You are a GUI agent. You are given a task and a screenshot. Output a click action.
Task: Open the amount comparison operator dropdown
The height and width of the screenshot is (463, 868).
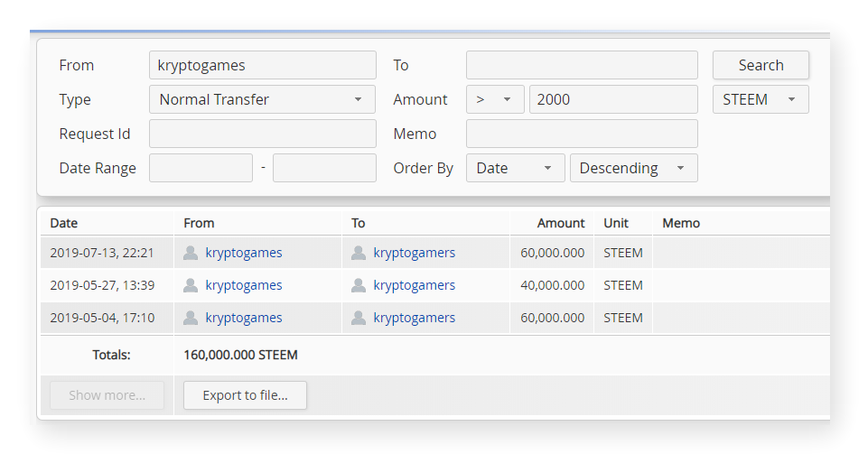tap(494, 99)
